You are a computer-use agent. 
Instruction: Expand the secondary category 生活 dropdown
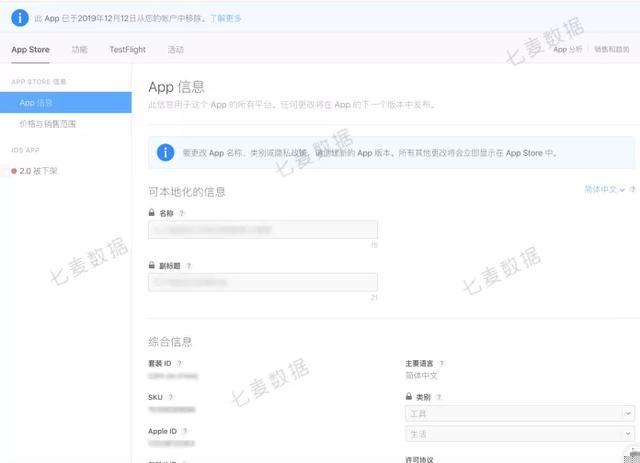[x=520, y=434]
